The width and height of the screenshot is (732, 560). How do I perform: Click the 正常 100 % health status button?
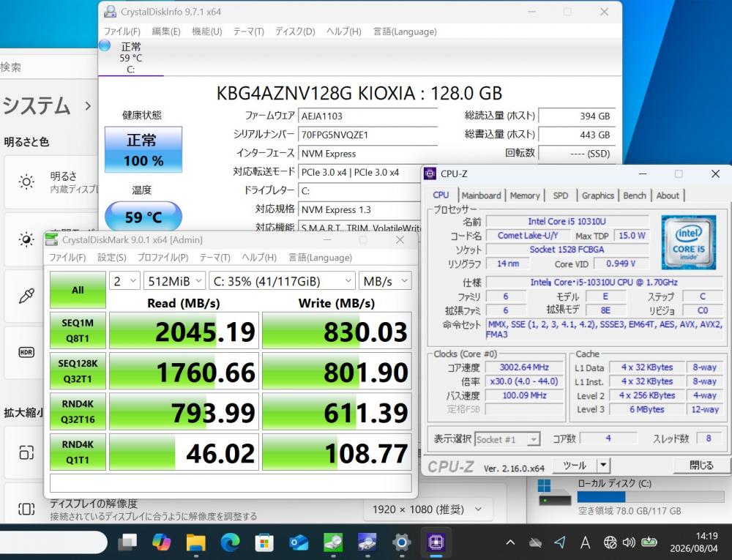pos(143,149)
